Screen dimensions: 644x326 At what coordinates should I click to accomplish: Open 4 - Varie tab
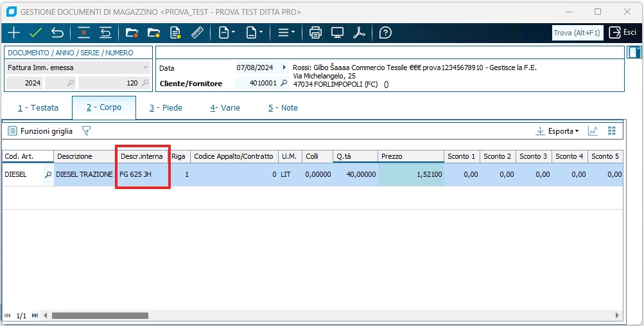[225, 108]
